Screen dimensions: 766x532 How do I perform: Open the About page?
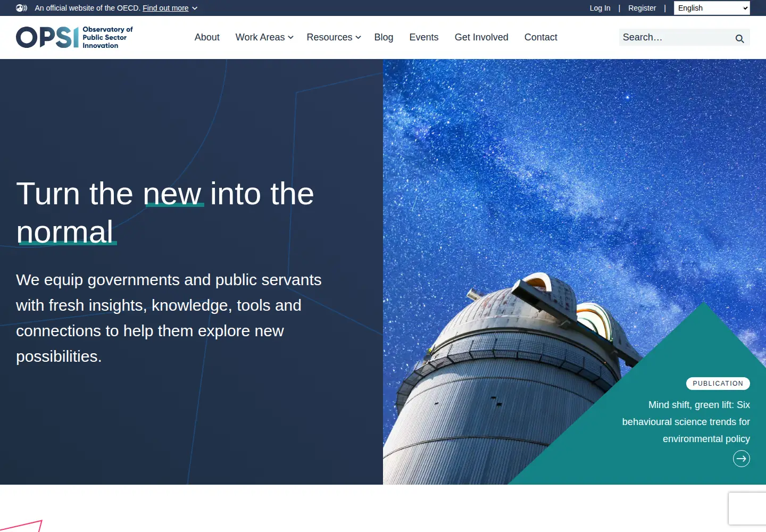click(x=207, y=37)
